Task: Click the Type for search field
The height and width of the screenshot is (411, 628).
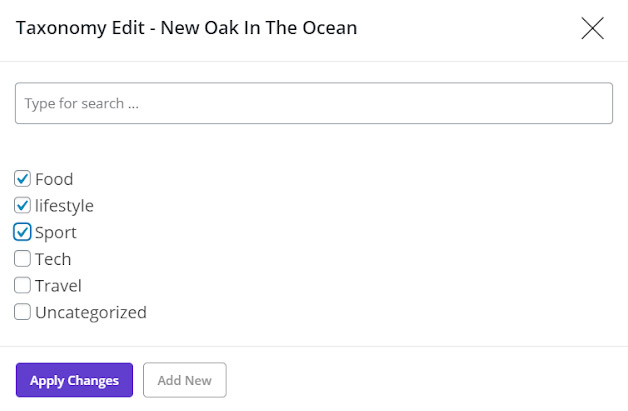Action: point(313,103)
